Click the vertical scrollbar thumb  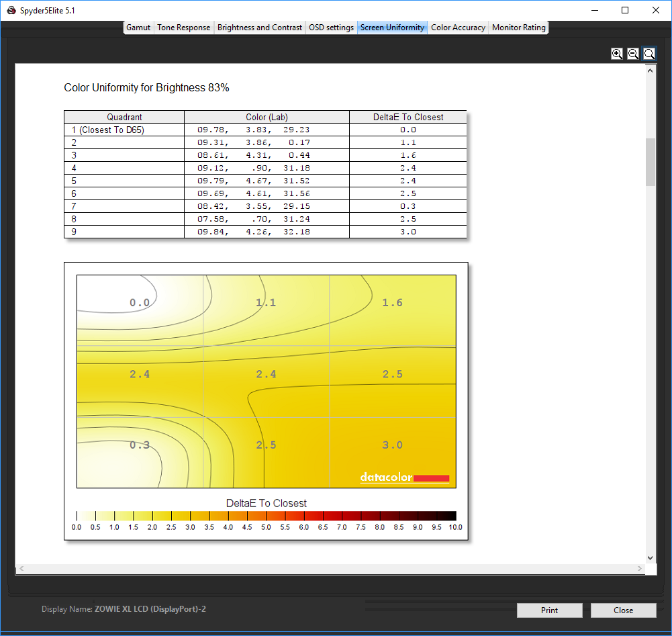coord(650,161)
